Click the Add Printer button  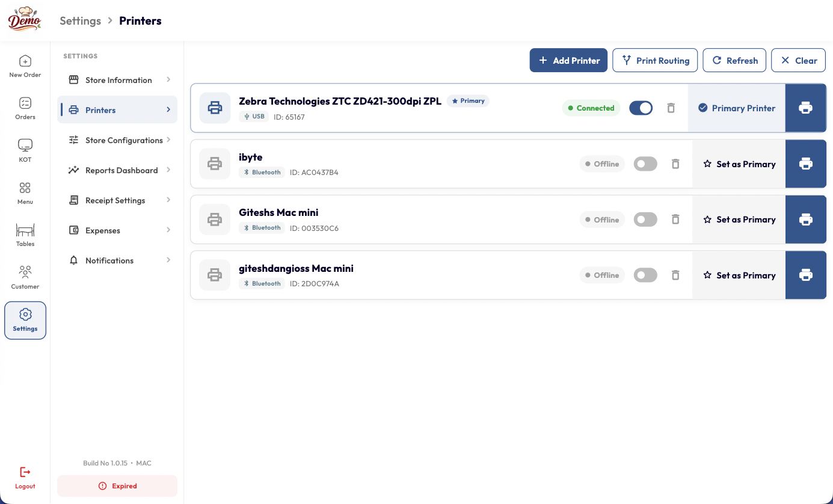tap(568, 60)
